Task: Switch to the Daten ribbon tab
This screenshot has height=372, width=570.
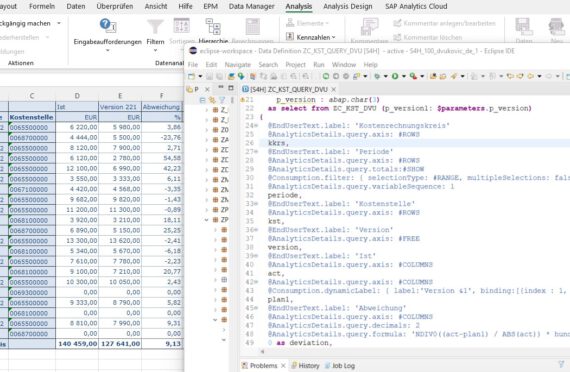Action: [x=76, y=6]
